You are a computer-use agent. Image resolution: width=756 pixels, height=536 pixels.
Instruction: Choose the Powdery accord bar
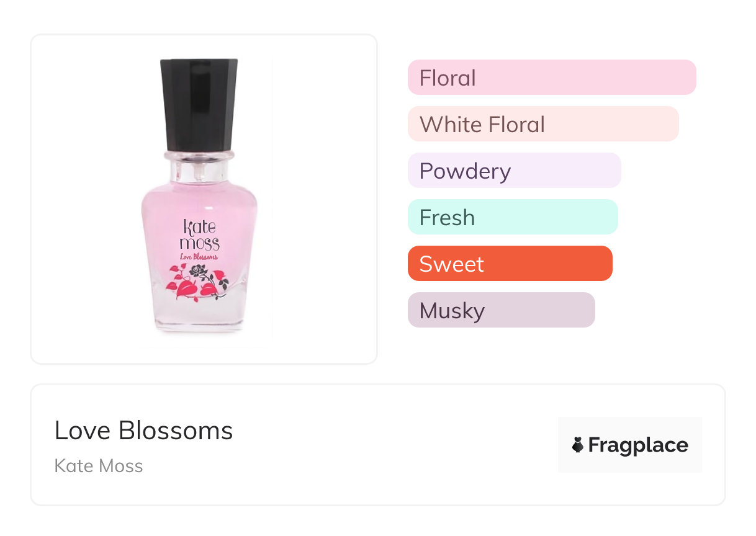[x=514, y=171]
